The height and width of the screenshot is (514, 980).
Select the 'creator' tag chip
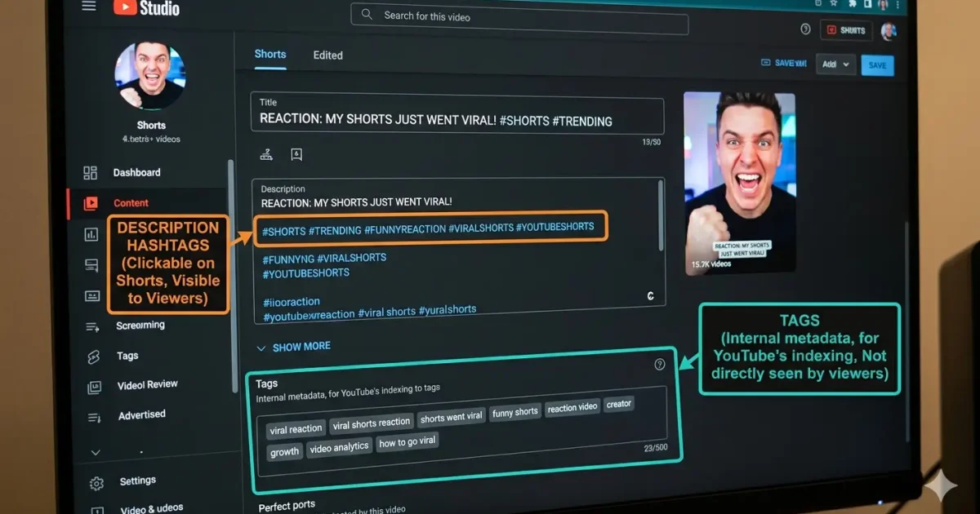[x=619, y=404]
